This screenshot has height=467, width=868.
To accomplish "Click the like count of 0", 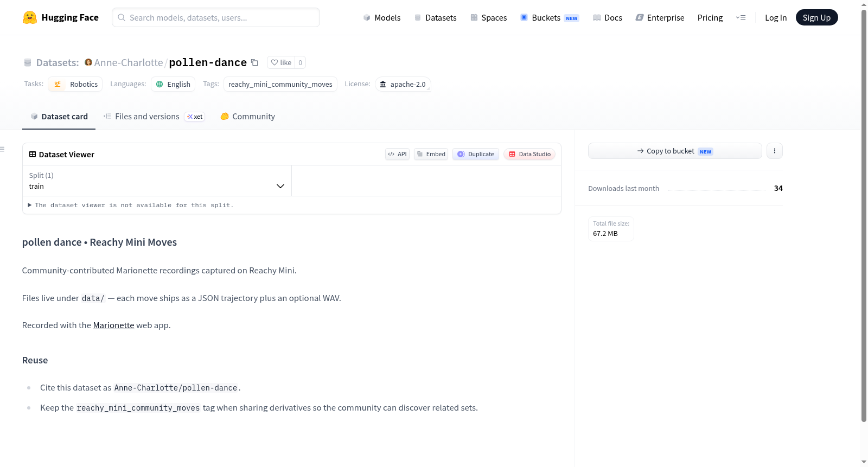I will (x=301, y=62).
